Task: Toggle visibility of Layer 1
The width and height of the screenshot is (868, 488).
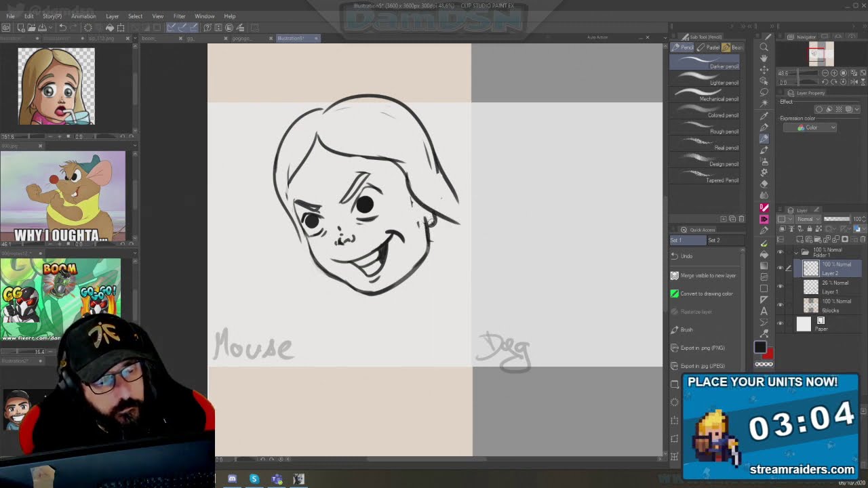Action: (x=781, y=286)
